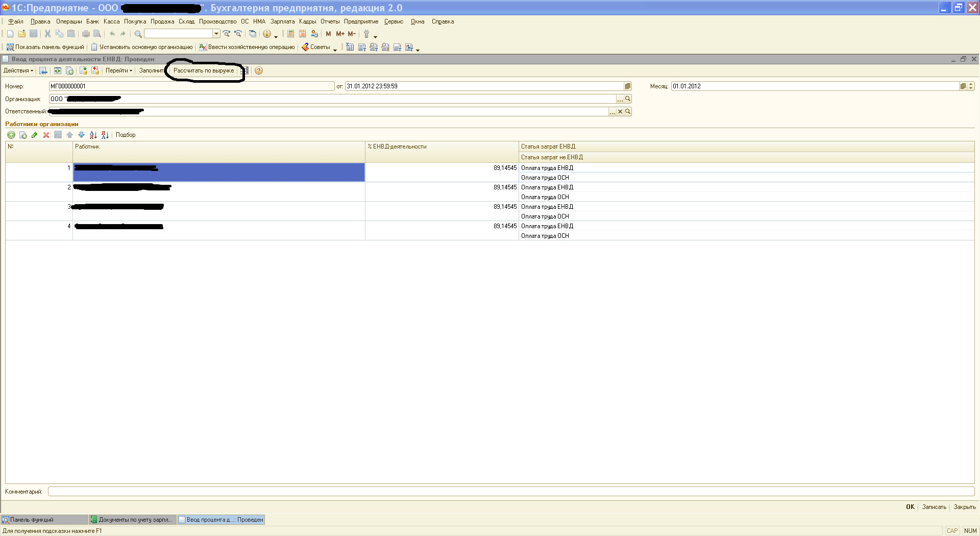Click the help question mark icon

point(259,71)
